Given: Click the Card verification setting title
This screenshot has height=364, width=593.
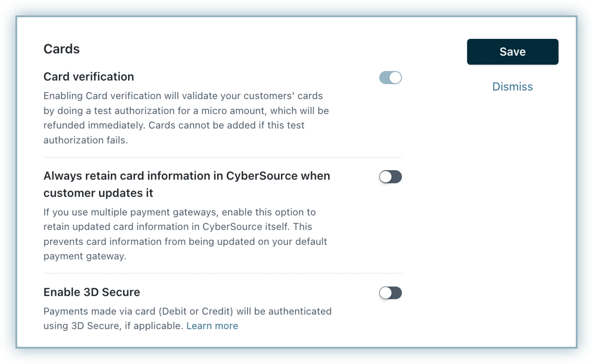Looking at the screenshot, I should pos(89,77).
